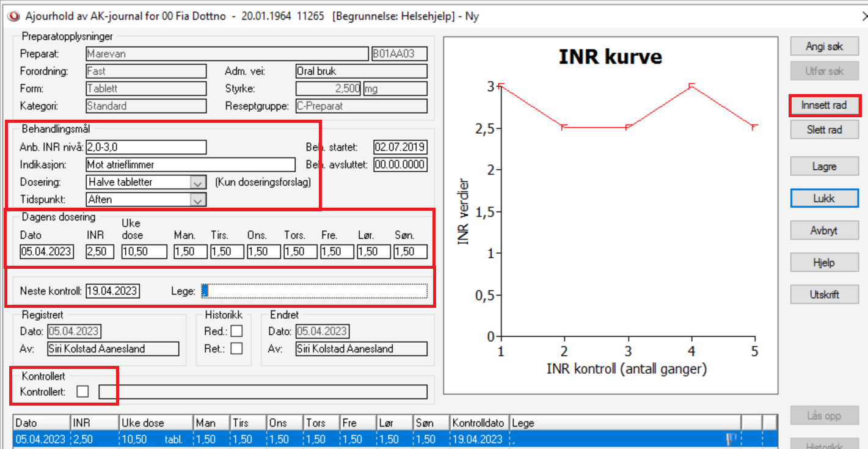Click the Utskrift button
The image size is (868, 449).
[824, 294]
